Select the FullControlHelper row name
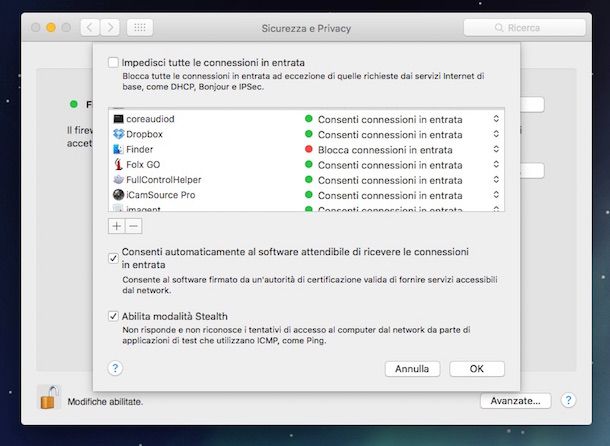 pos(164,180)
